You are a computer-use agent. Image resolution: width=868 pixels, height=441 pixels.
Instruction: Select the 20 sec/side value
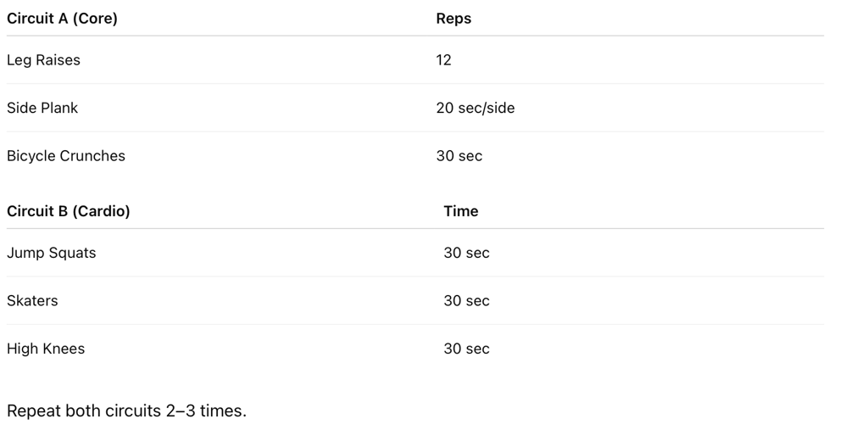click(476, 108)
